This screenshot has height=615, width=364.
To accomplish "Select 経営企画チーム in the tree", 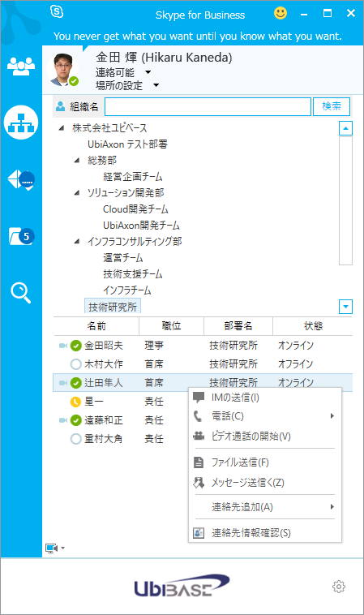I will point(133,177).
